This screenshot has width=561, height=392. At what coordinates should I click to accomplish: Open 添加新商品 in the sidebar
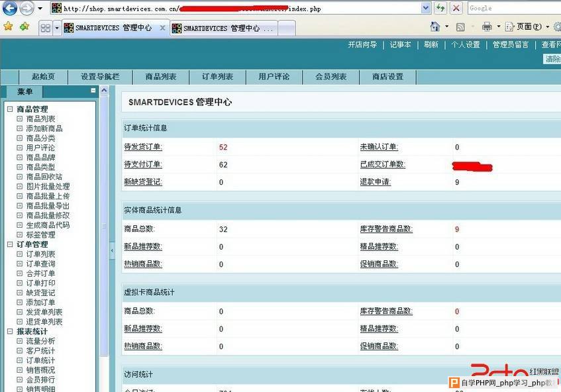(x=44, y=128)
